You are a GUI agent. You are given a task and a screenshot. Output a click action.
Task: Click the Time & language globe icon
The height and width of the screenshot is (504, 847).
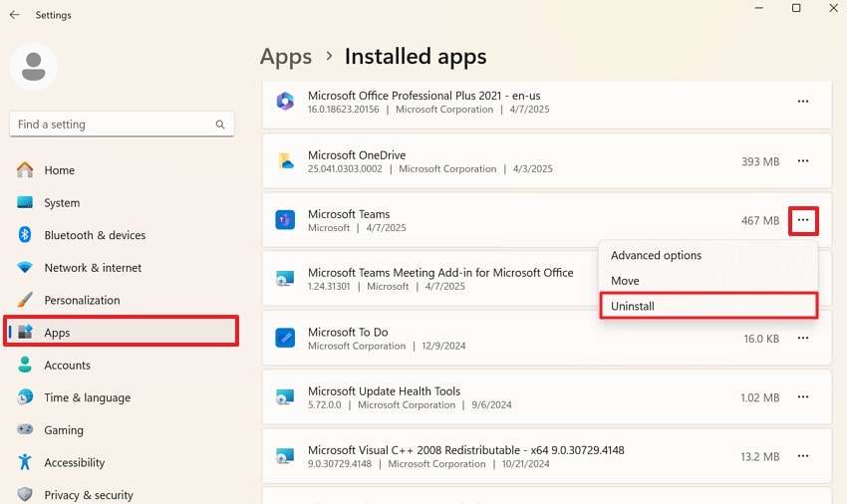pyautogui.click(x=25, y=397)
